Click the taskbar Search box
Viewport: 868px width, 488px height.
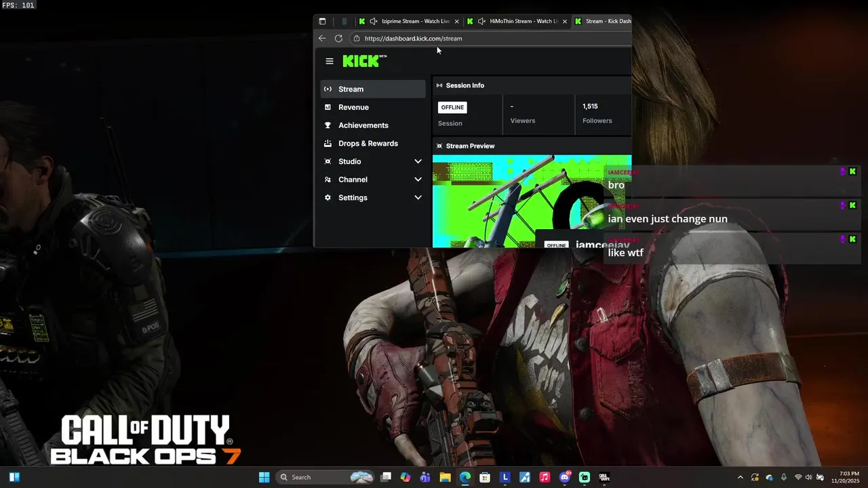pos(326,477)
